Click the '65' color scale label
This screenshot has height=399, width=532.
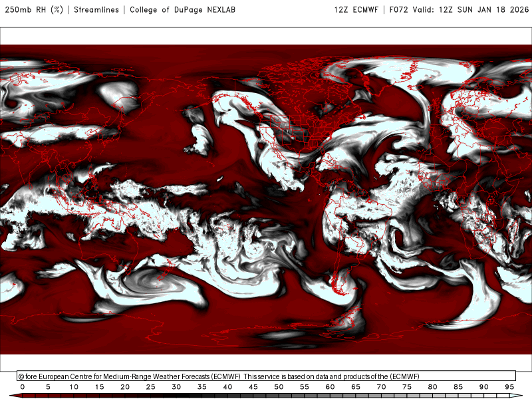[356, 387]
